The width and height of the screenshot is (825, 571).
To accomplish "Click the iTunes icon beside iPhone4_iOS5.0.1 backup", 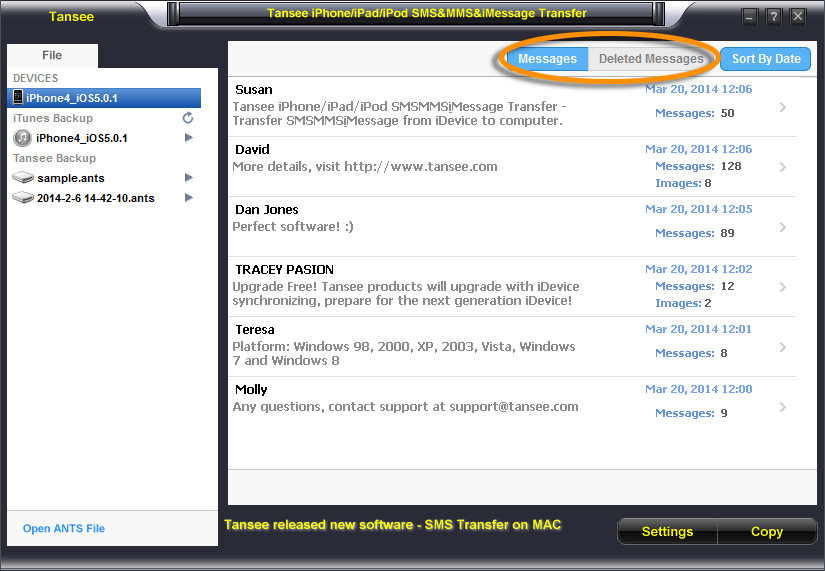I will pos(22,138).
